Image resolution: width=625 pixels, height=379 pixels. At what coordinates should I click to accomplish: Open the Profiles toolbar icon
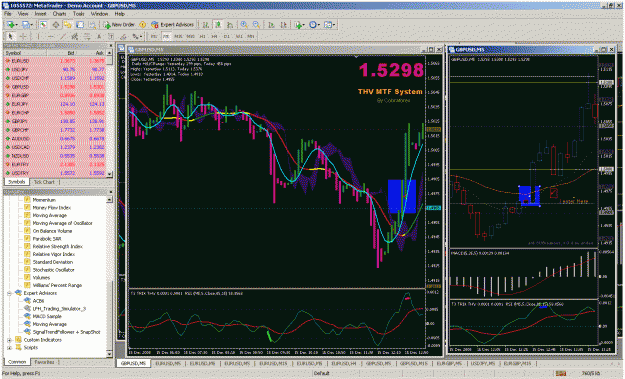27,25
